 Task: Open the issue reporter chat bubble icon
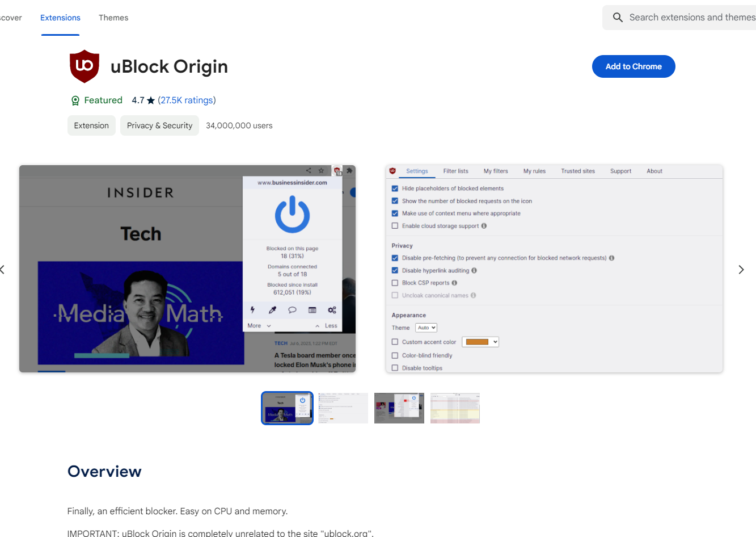[x=292, y=310]
